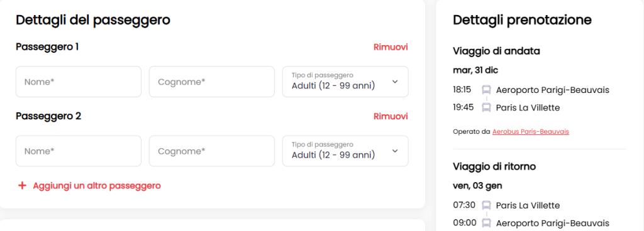644x231 pixels.
Task: Open Tipo di passeggero dropdown for Passeggero 2
Action: click(x=345, y=151)
